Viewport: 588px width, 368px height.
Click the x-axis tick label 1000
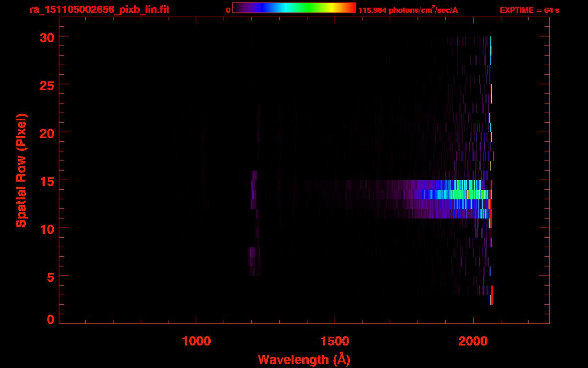(196, 341)
